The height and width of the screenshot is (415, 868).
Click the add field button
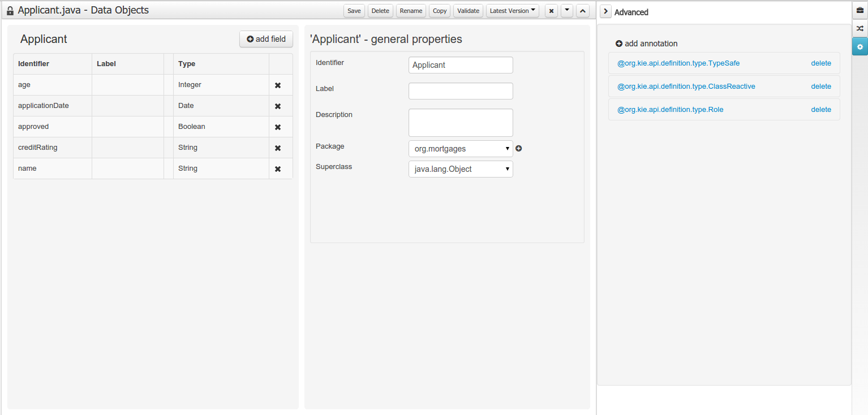266,39
